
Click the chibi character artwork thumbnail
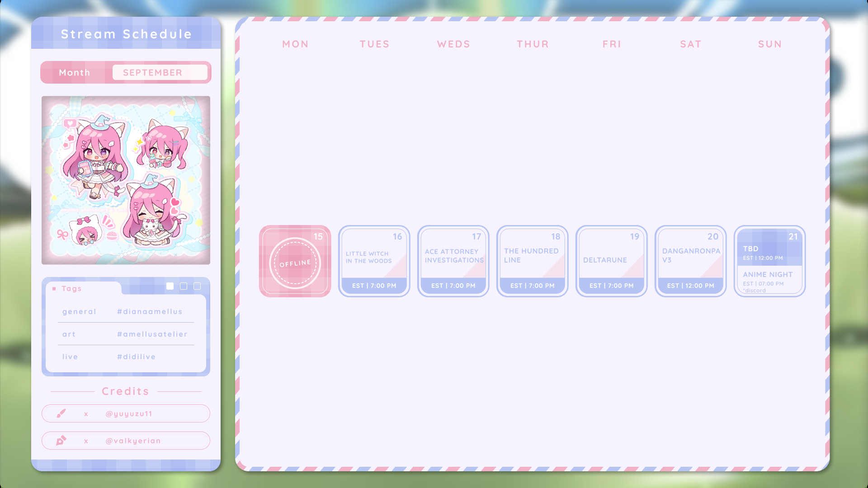[126, 180]
